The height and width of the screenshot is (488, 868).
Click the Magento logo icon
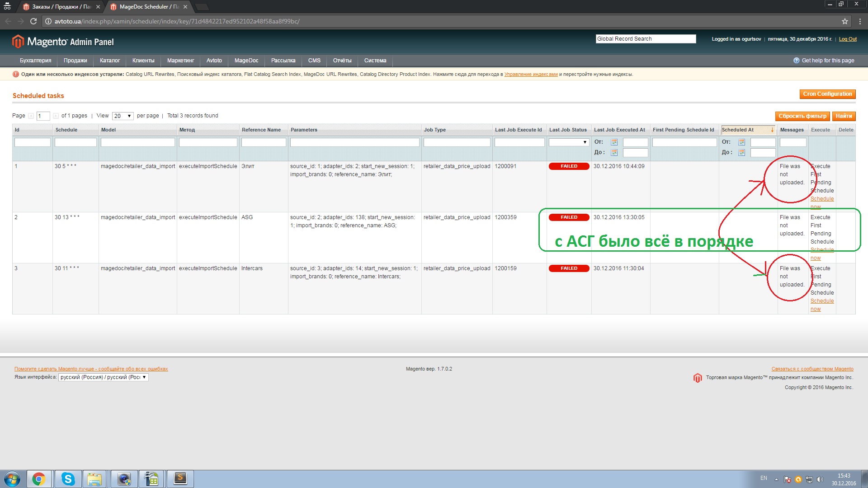18,42
